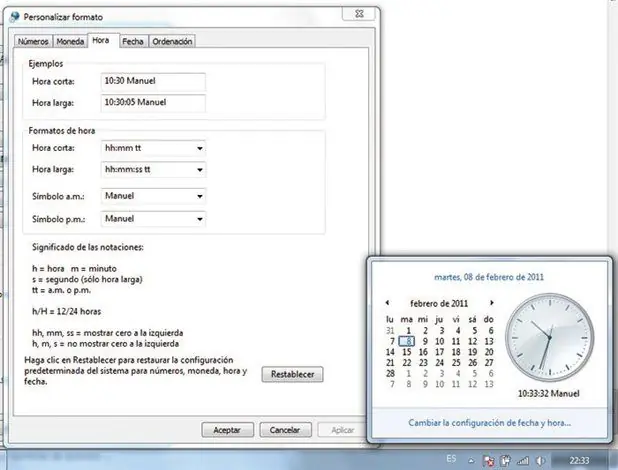The width and height of the screenshot is (618, 470).
Task: Click the taskbar clock showing 22:33
Action: tap(579, 461)
